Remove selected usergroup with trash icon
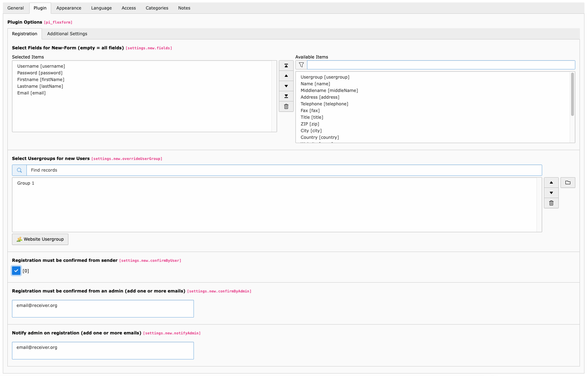The image size is (588, 376). (551, 203)
